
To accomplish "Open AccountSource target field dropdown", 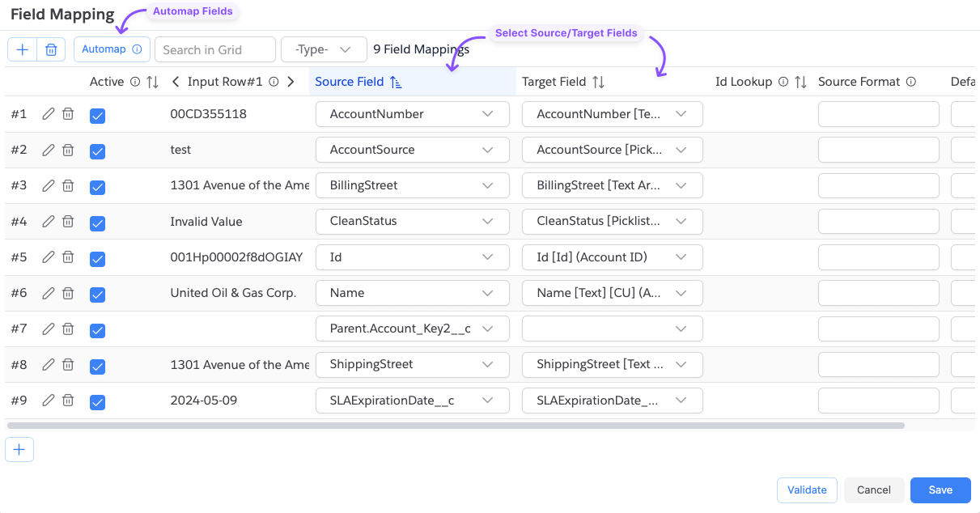I will (613, 150).
